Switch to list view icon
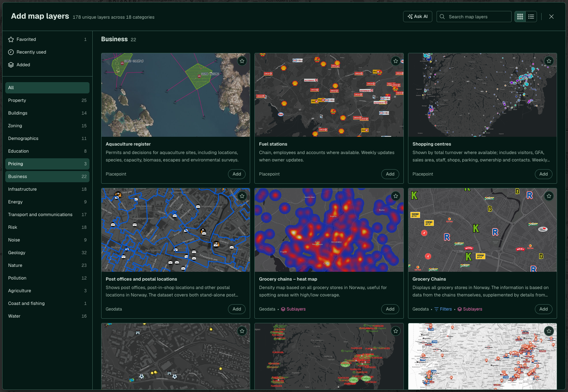Image resolution: width=568 pixels, height=392 pixels. pos(531,17)
